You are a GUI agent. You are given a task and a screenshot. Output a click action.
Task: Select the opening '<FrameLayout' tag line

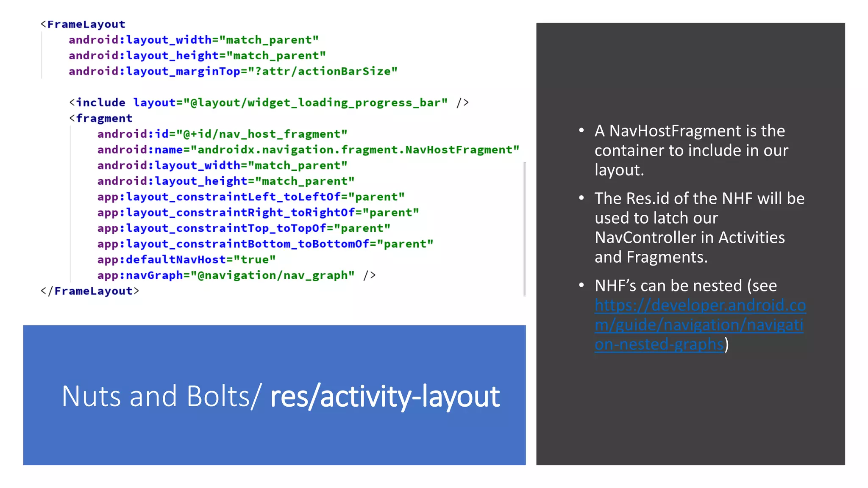(x=83, y=24)
